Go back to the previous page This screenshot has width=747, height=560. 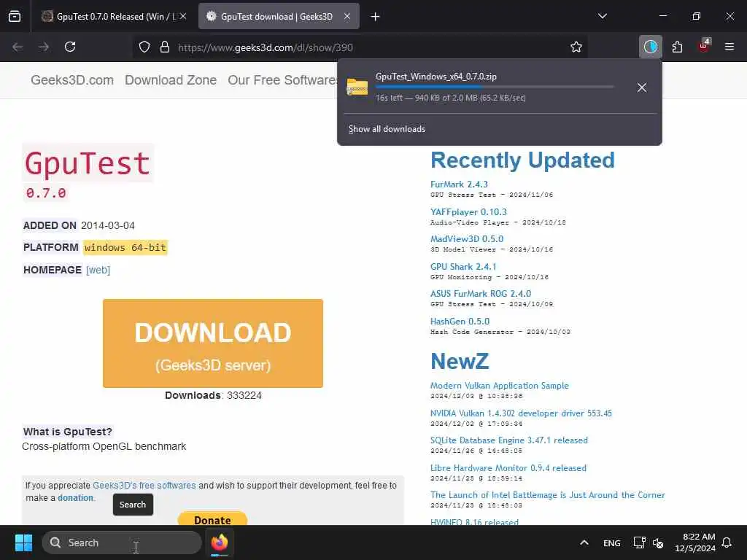pos(18,47)
